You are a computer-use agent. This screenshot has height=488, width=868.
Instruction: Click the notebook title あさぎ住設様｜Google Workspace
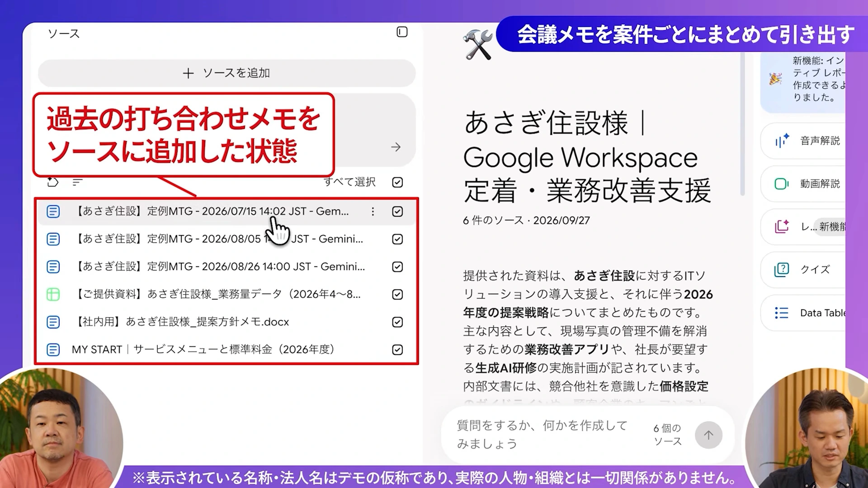pos(588,156)
